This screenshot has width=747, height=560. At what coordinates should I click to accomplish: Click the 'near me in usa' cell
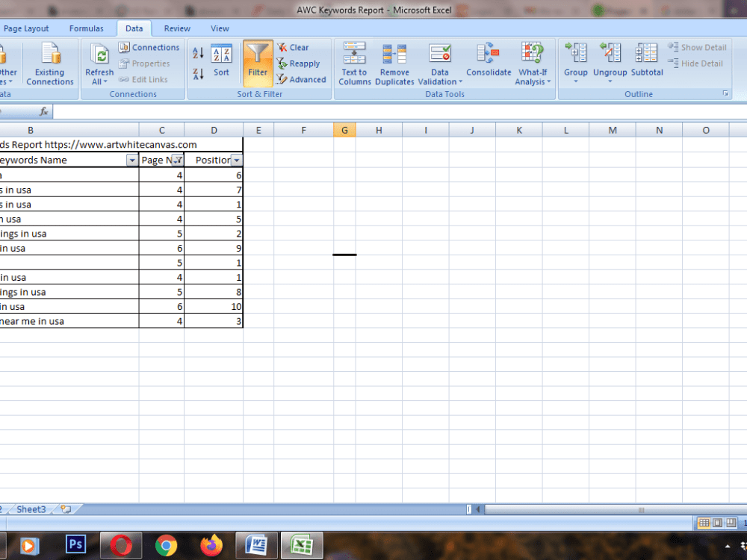click(x=69, y=321)
